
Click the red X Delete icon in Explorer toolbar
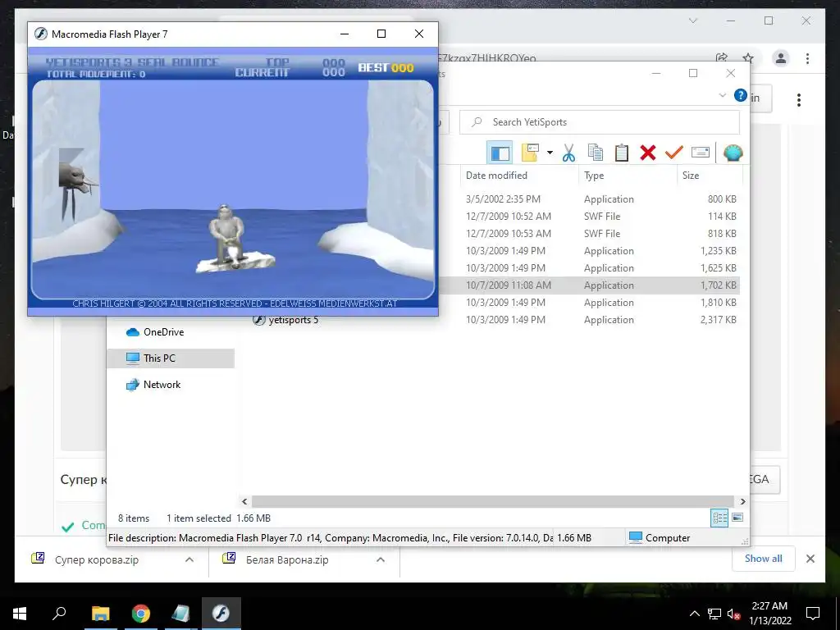click(648, 153)
